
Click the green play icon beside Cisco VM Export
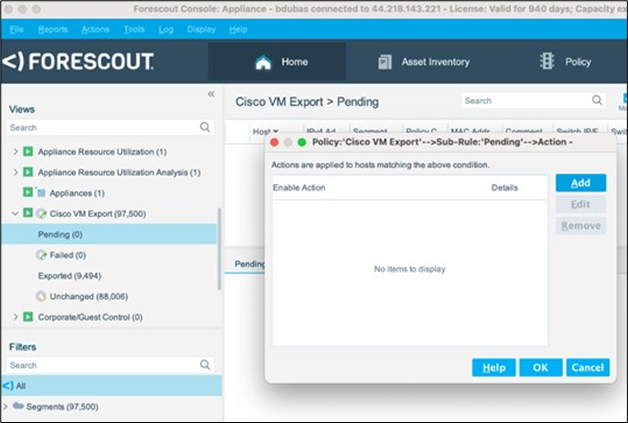(x=28, y=213)
